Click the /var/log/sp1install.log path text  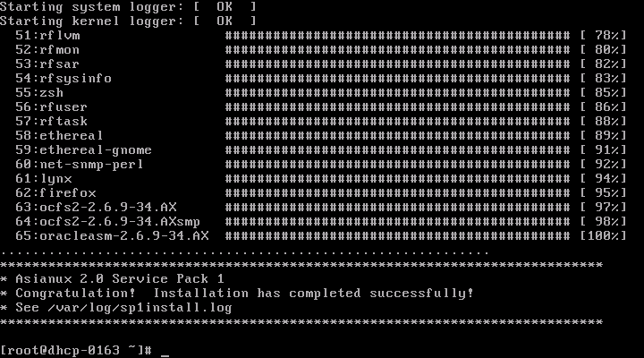(x=140, y=308)
